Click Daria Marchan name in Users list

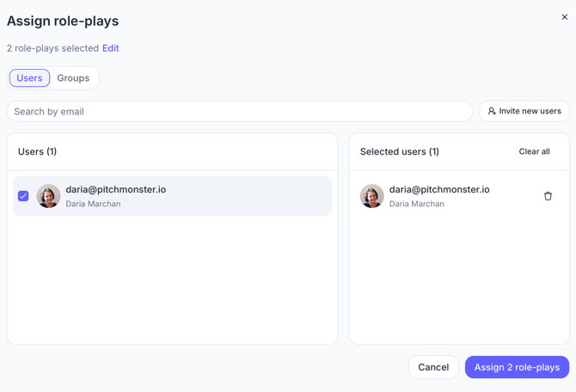coord(93,204)
